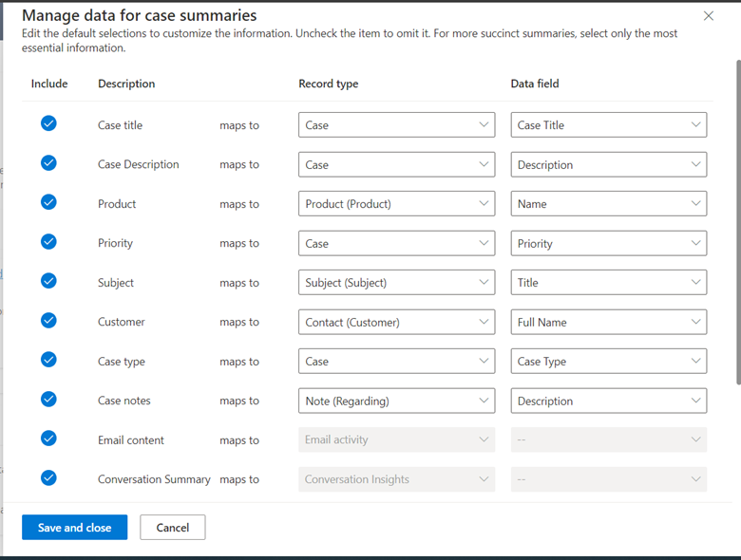This screenshot has width=741, height=560.
Task: Click the Save and close button
Action: [x=74, y=528]
